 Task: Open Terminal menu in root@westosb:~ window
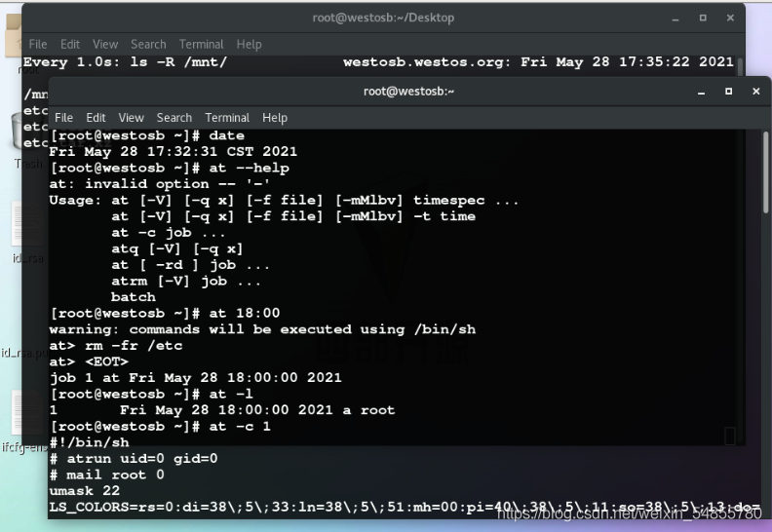tap(227, 118)
